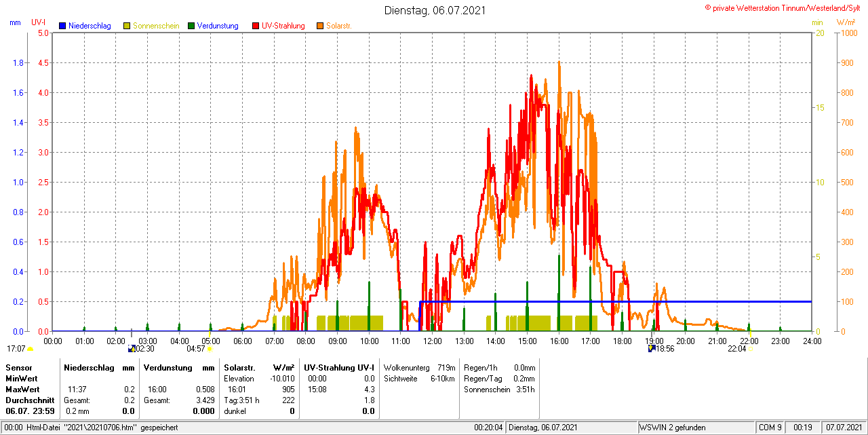This screenshot has width=868, height=435.
Task: Click the Solarstr. column header in table
Action: 239,367
